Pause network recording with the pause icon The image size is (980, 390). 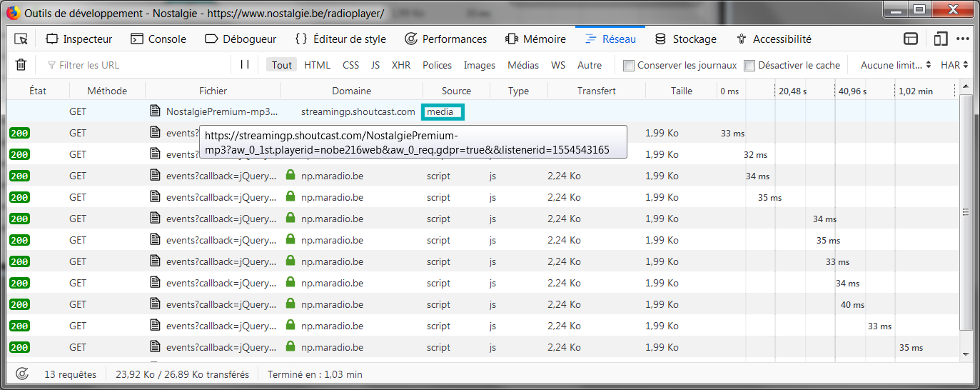245,65
